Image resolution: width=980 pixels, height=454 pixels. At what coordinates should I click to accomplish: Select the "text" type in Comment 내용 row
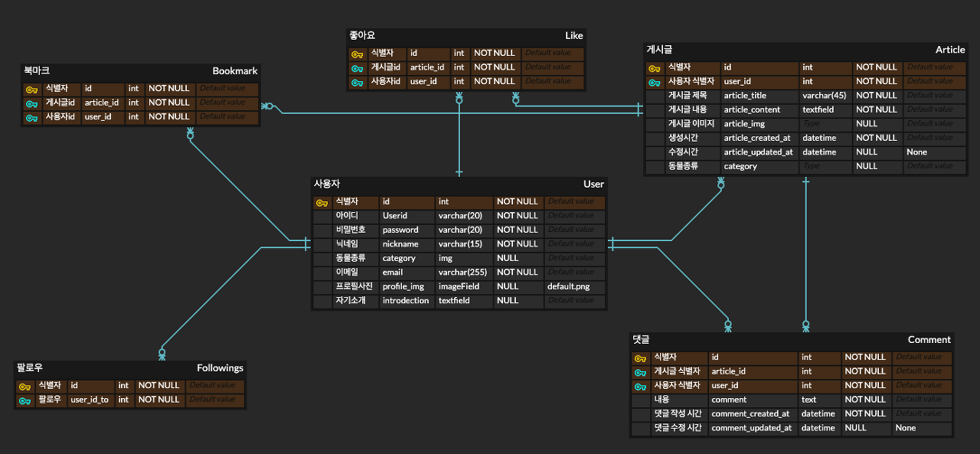808,400
